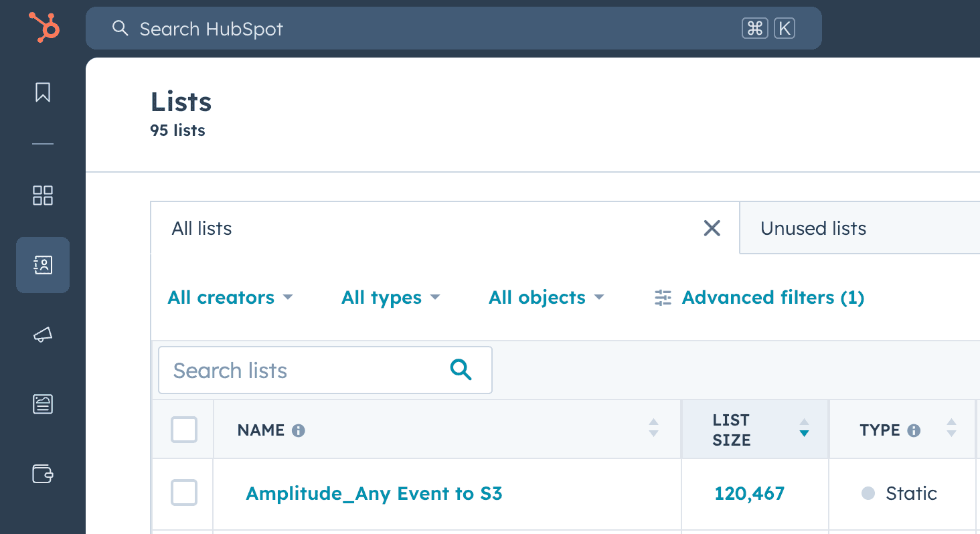Click the HubSpot sprocket logo
The image size is (980, 534).
click(x=42, y=27)
